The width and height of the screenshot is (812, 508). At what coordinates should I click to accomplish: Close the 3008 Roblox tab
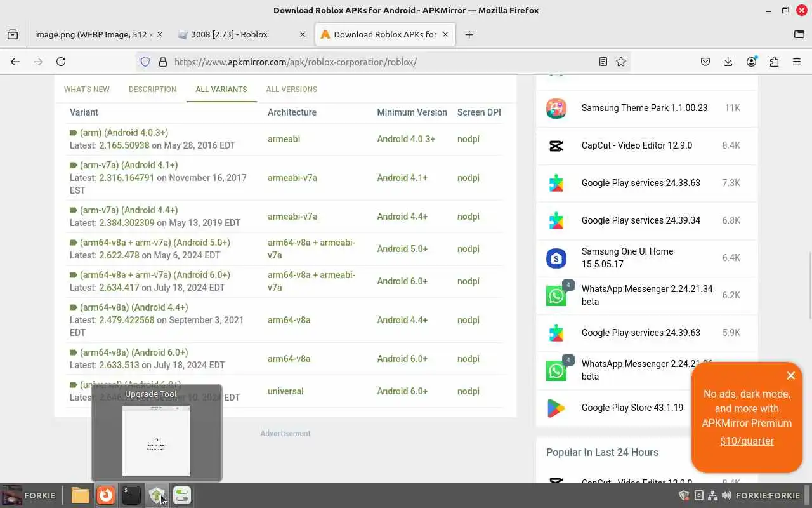point(301,34)
